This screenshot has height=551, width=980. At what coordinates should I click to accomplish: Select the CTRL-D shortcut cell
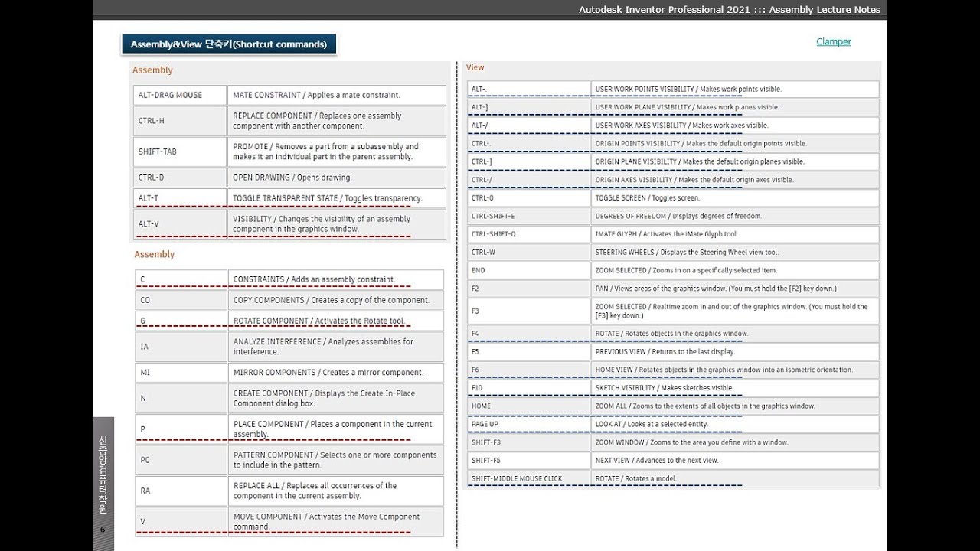point(180,178)
